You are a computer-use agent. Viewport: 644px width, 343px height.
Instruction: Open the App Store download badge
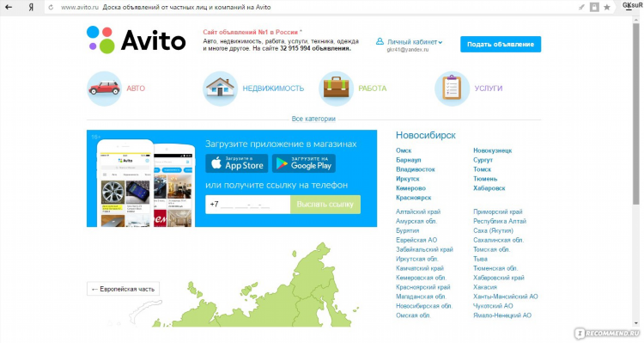[x=237, y=163]
